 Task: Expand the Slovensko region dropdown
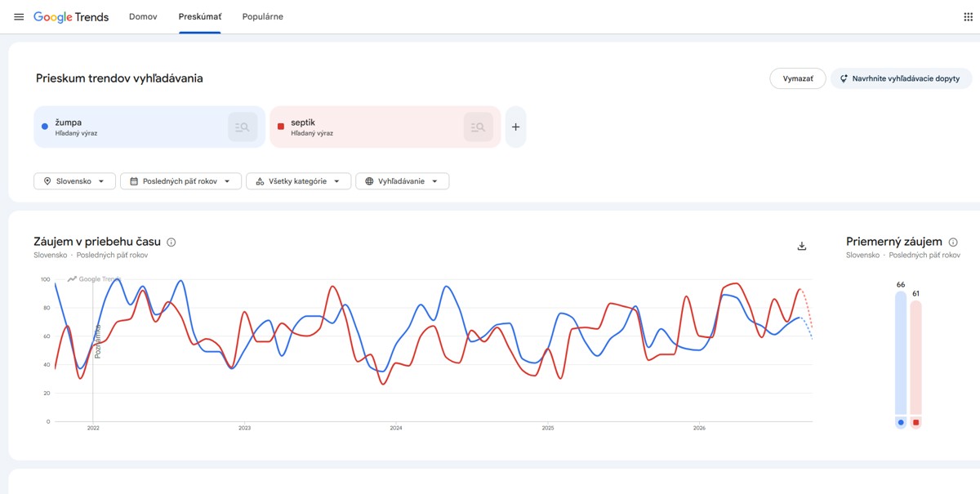[x=74, y=181]
